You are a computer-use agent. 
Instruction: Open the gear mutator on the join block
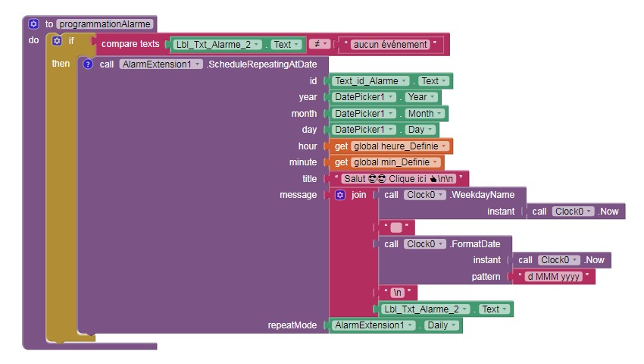[x=340, y=195]
